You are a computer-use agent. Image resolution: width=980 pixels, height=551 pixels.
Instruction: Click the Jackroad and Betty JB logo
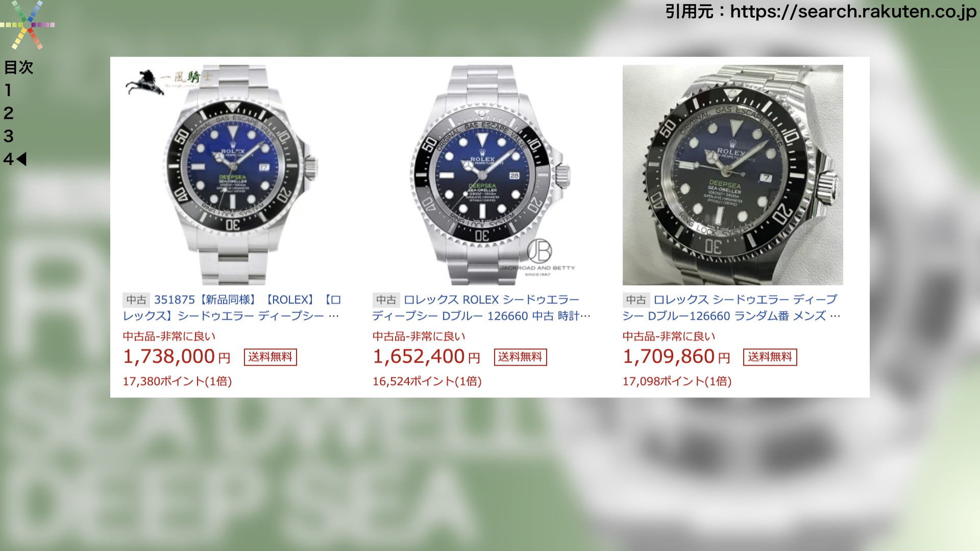(x=539, y=257)
